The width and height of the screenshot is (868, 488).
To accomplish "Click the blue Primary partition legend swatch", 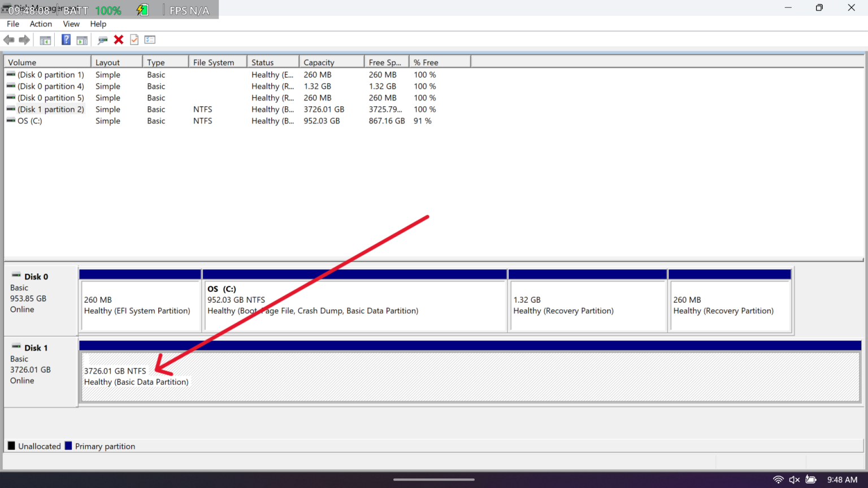I will click(69, 446).
